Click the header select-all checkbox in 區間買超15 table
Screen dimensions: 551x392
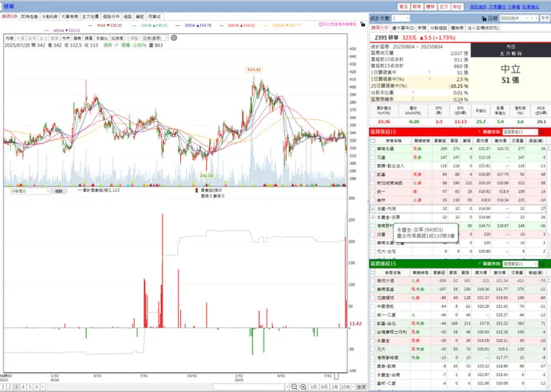tap(372, 141)
